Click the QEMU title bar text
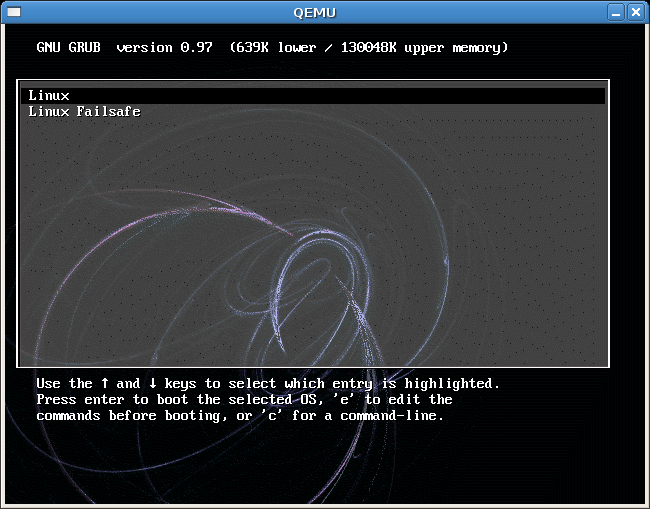The width and height of the screenshot is (650, 509). coord(315,12)
